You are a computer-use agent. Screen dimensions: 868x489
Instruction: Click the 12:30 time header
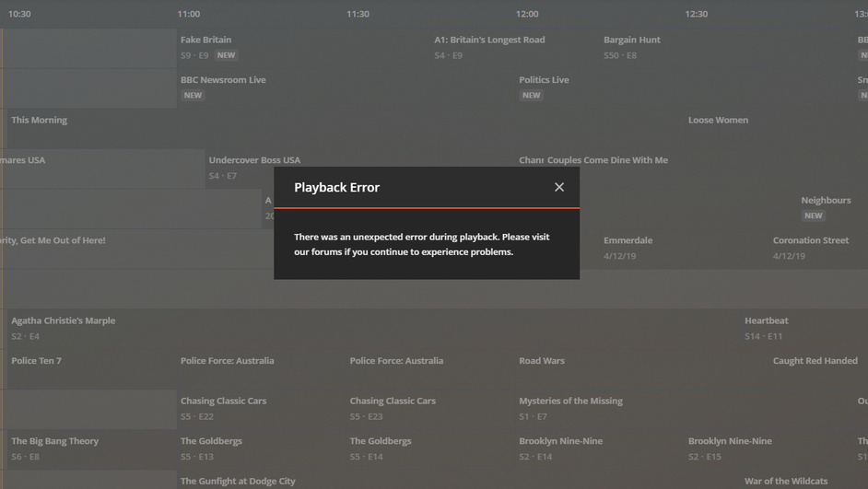point(697,14)
